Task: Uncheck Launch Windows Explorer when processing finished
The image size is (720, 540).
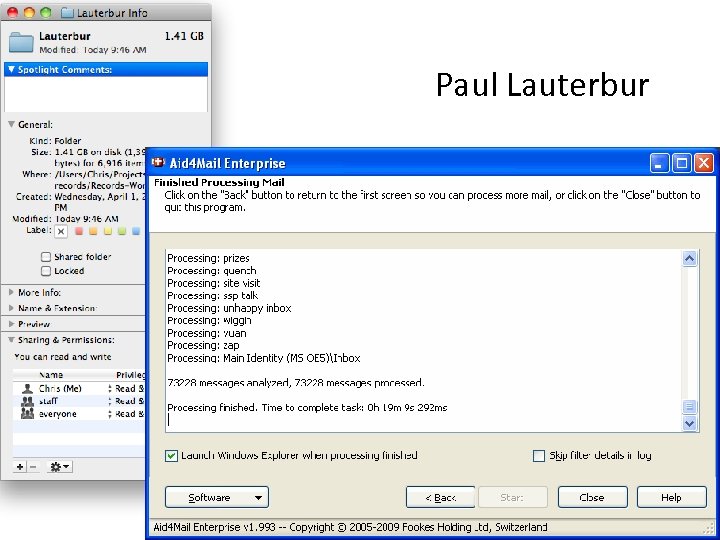Action: 171,456
